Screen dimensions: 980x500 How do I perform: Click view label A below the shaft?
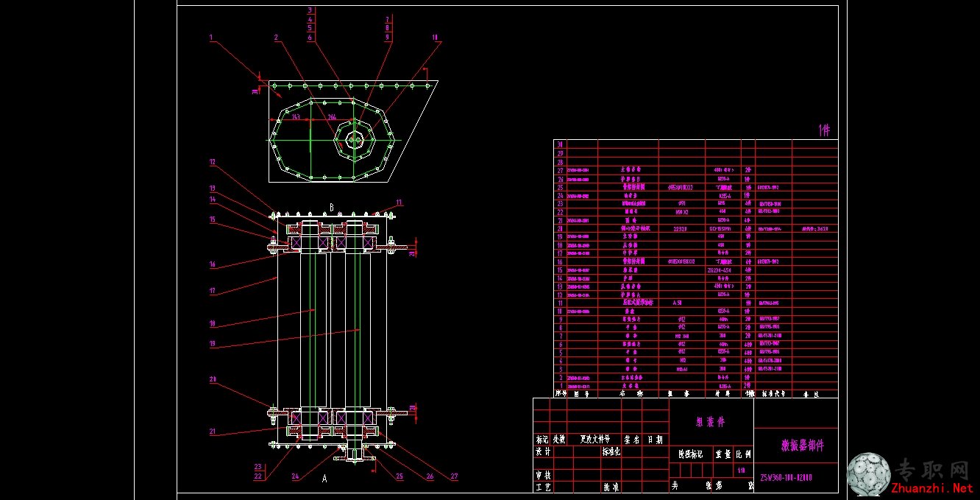pos(324,478)
